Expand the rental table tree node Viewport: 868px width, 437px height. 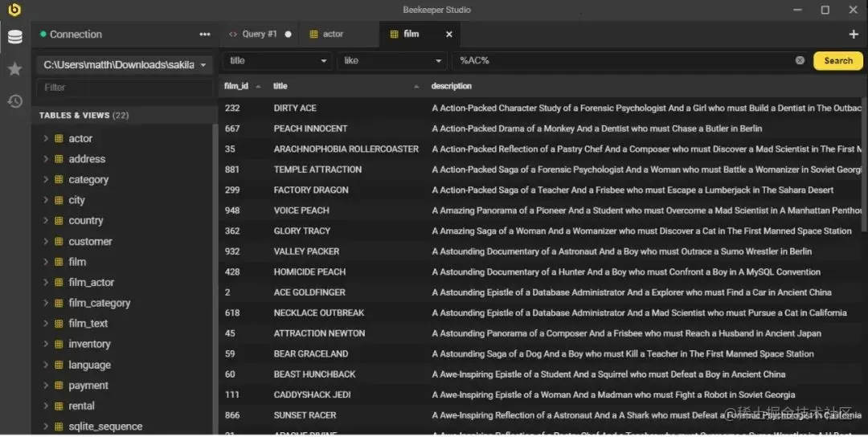click(x=45, y=406)
